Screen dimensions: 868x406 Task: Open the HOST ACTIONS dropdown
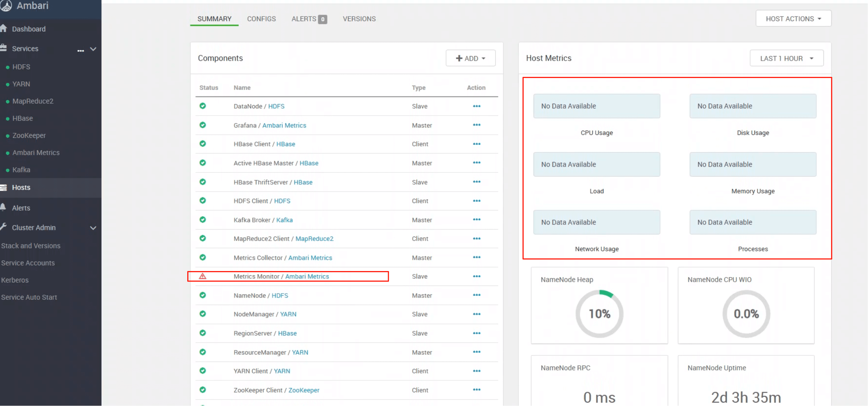pyautogui.click(x=793, y=19)
